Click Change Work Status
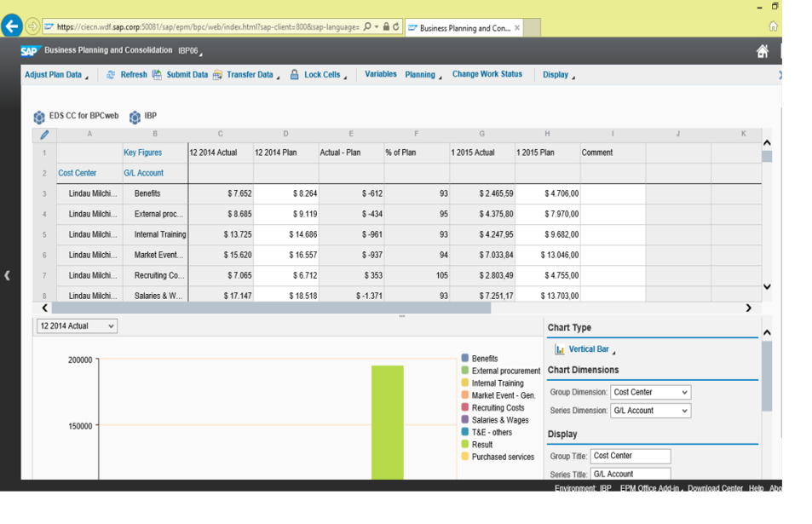The image size is (812, 524). [487, 74]
